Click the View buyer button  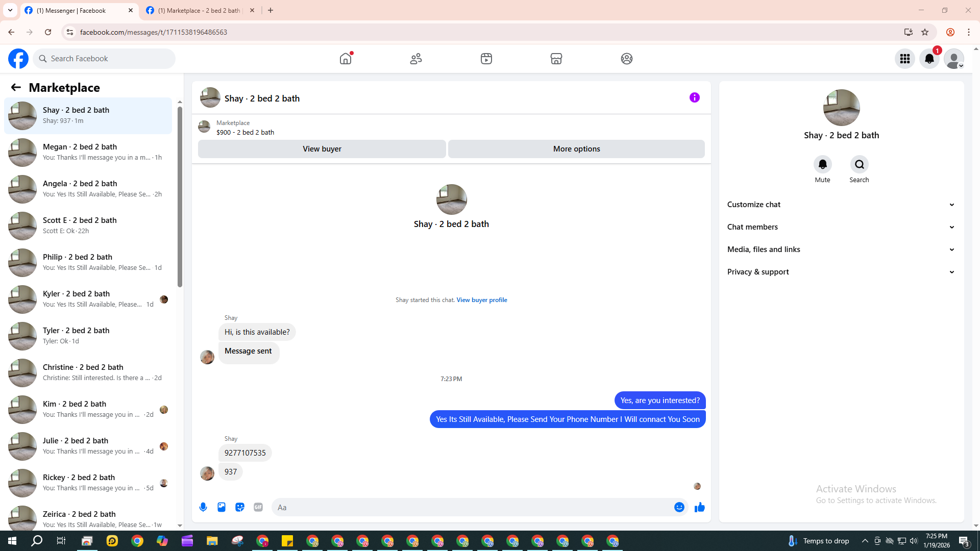point(322,149)
